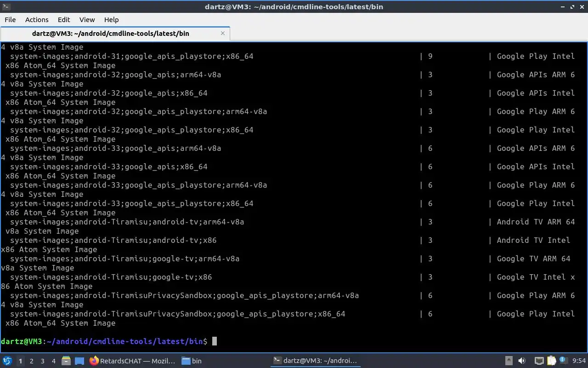Open the file manager launcher icon

tap(66, 361)
